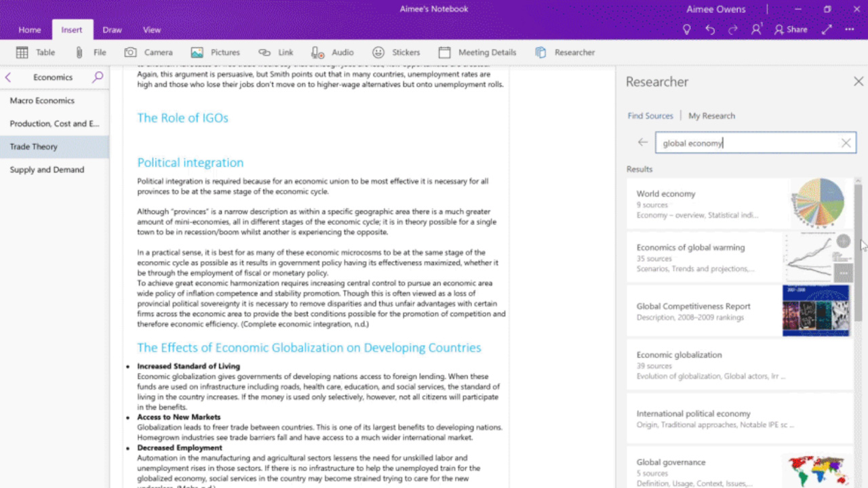Click the Global governance world map thumbnail
The width and height of the screenshot is (868, 488).
[x=816, y=470]
